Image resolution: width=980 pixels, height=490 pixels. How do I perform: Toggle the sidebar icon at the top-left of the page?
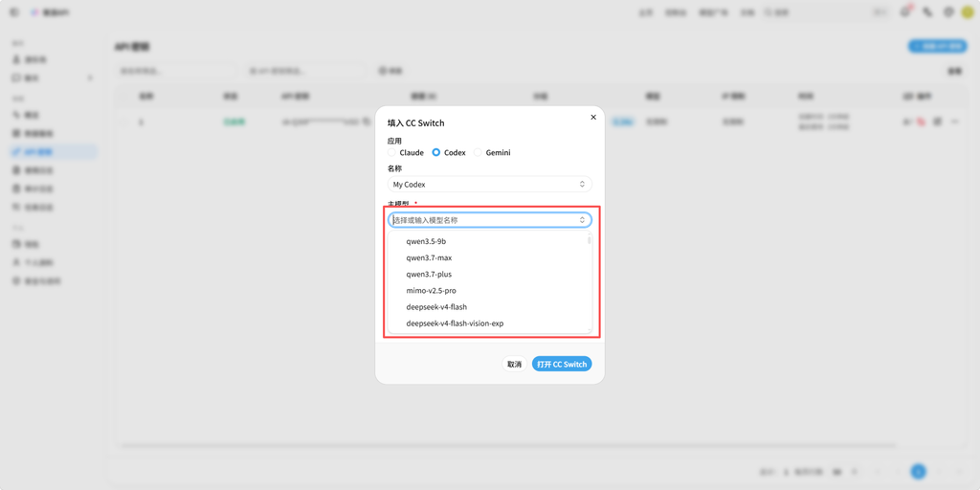14,11
